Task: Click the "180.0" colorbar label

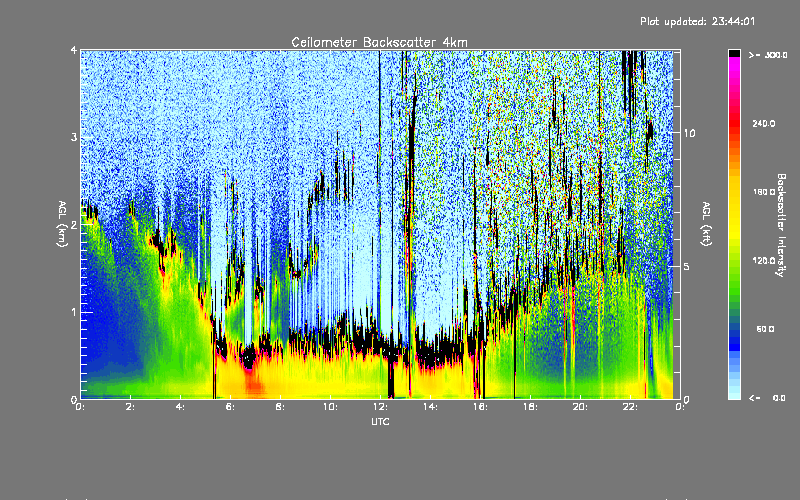Action: [x=764, y=192]
